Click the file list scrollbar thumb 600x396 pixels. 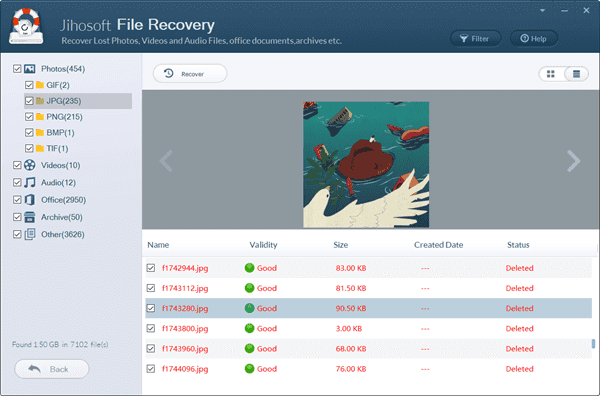point(593,343)
